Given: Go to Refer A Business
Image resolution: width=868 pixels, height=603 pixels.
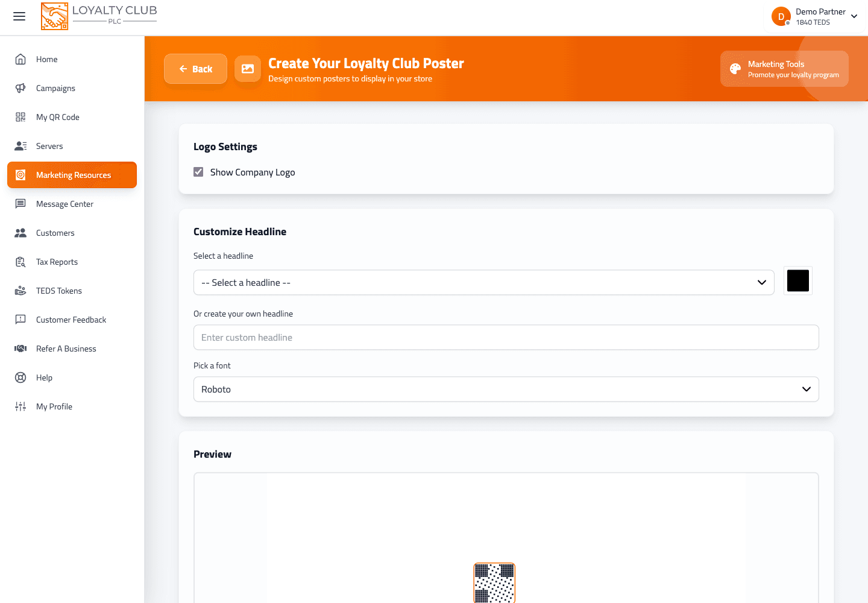Looking at the screenshot, I should [72, 349].
